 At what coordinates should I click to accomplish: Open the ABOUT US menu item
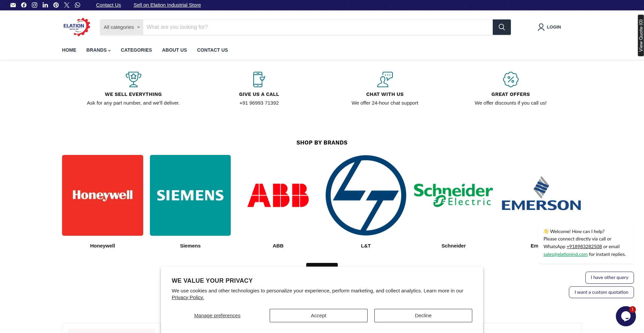coord(174,50)
